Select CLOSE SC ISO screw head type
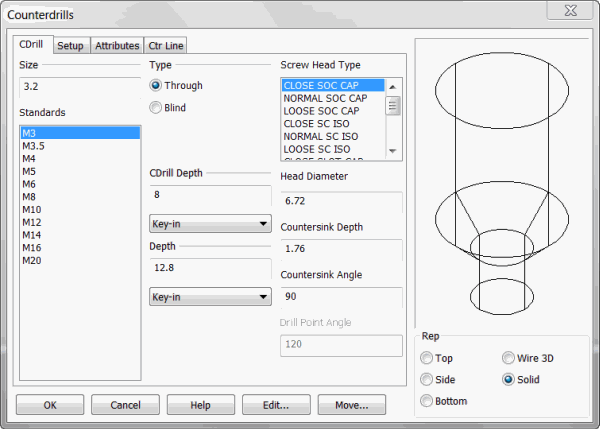 pos(333,124)
